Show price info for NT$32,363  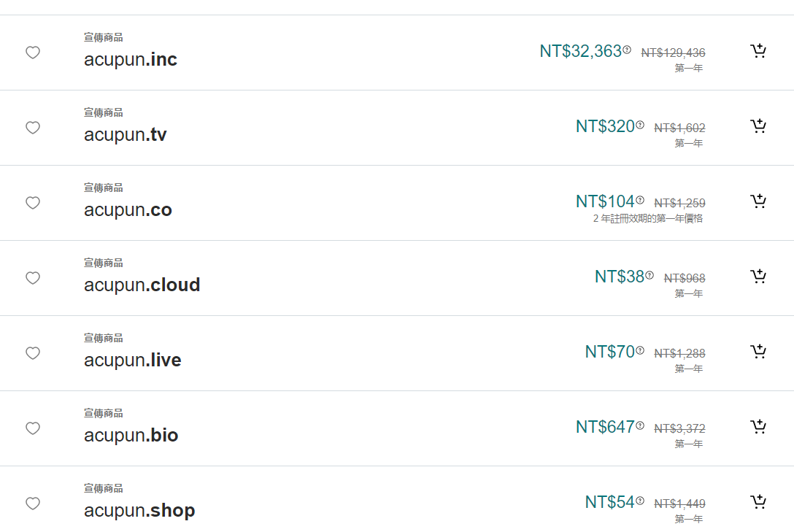627,50
